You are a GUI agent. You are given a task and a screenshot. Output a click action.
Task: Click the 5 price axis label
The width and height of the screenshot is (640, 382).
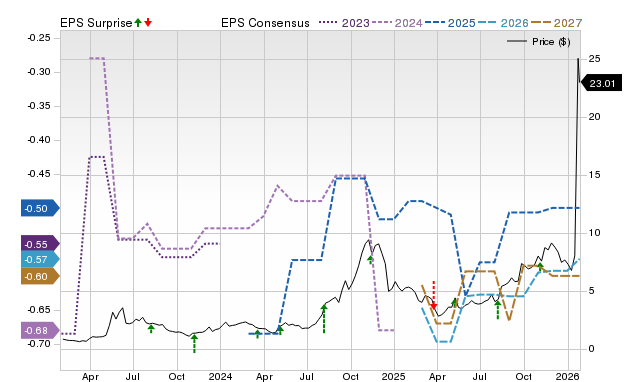(591, 291)
